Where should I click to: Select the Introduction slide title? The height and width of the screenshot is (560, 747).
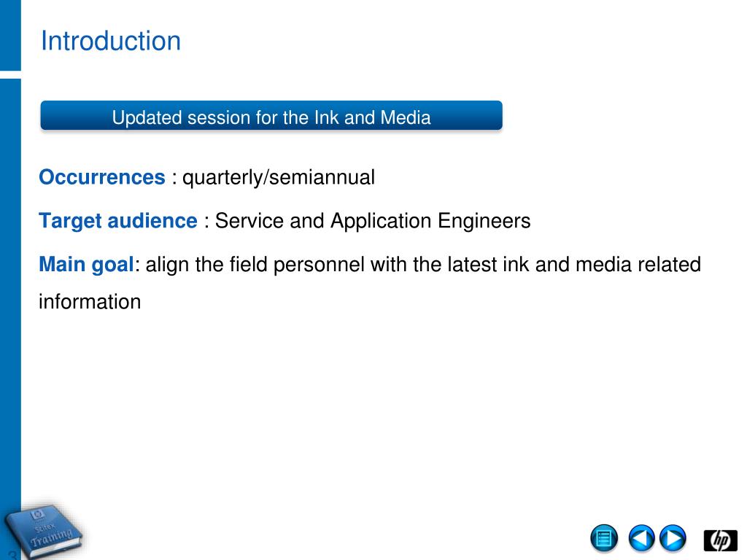pos(111,41)
